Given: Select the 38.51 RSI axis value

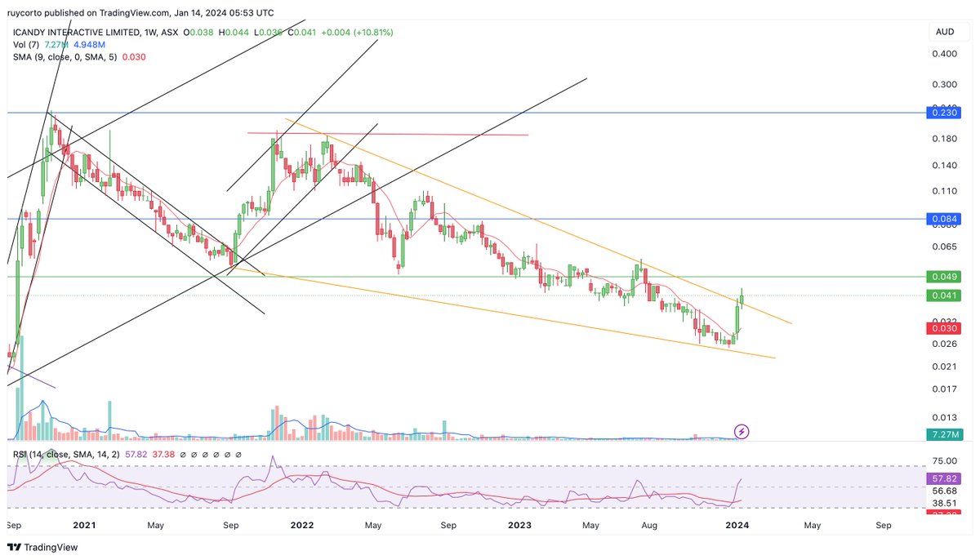Looking at the screenshot, I should click(943, 504).
